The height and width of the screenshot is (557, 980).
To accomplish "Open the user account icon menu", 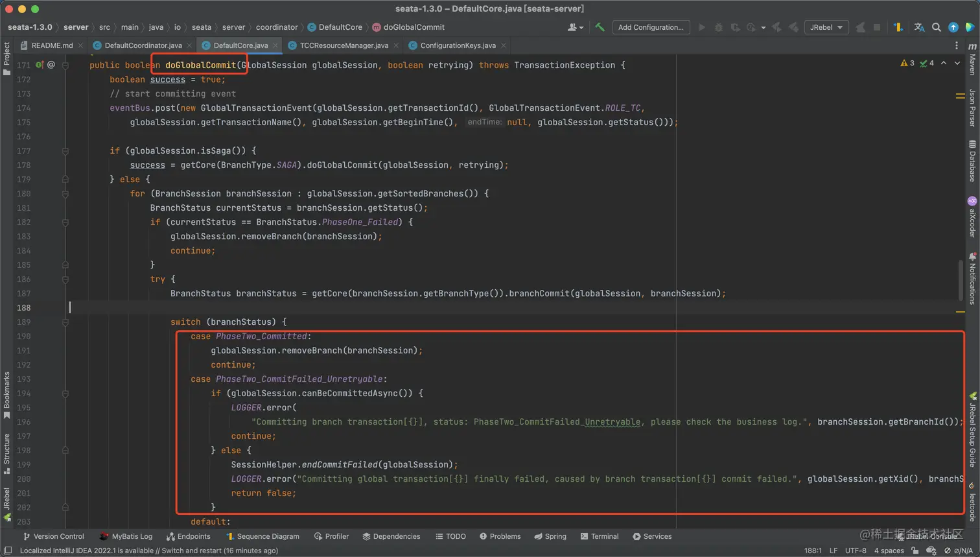I will 575,27.
